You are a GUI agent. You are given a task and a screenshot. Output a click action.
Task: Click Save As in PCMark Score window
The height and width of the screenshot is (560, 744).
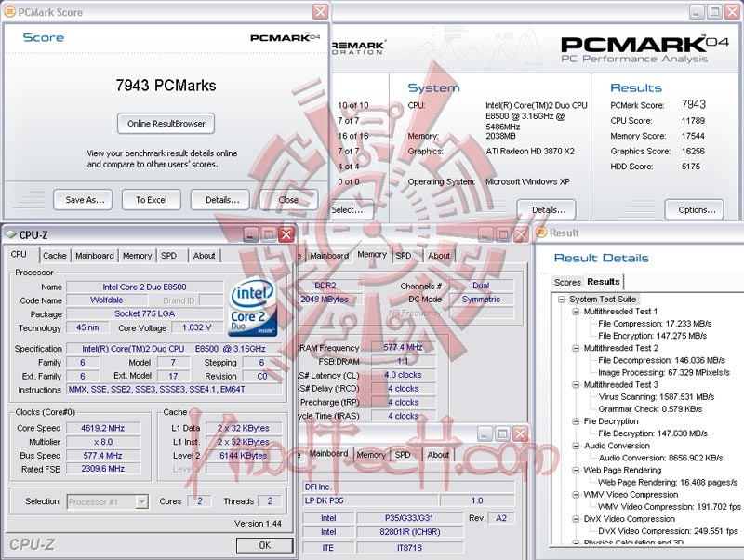[83, 200]
